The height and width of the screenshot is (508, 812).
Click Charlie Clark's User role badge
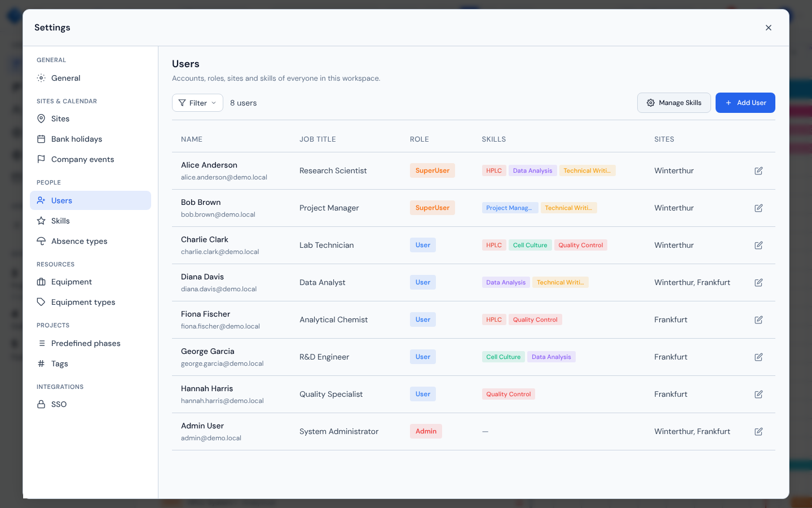coord(423,245)
